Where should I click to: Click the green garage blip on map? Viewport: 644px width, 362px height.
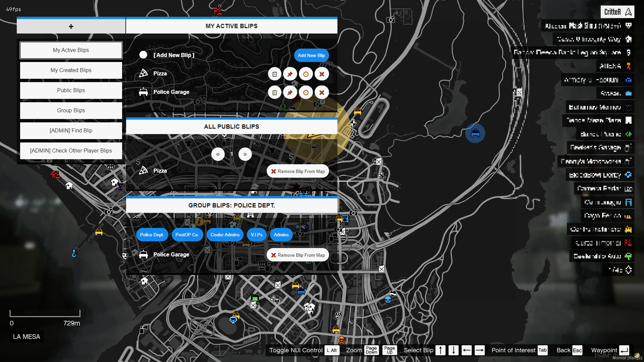click(x=255, y=297)
